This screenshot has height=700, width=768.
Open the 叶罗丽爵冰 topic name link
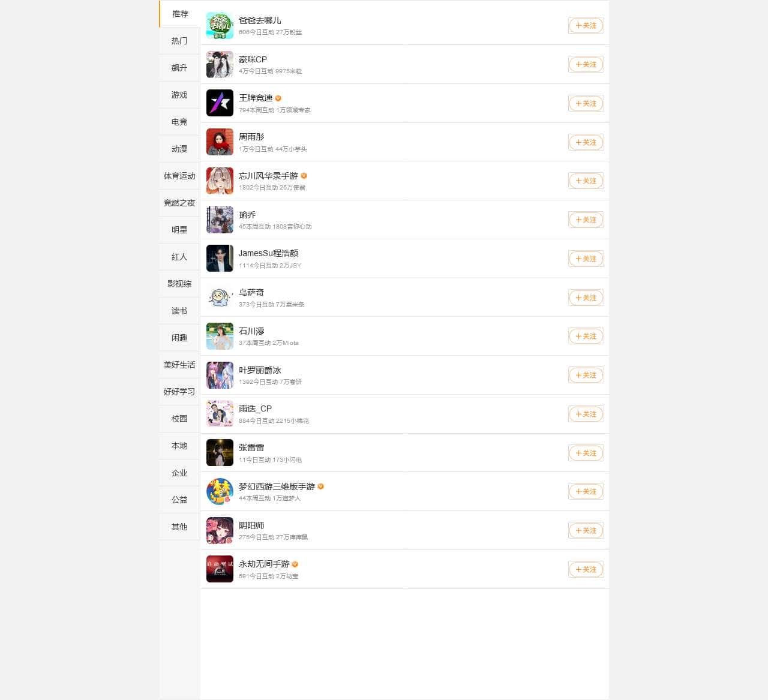coord(260,370)
